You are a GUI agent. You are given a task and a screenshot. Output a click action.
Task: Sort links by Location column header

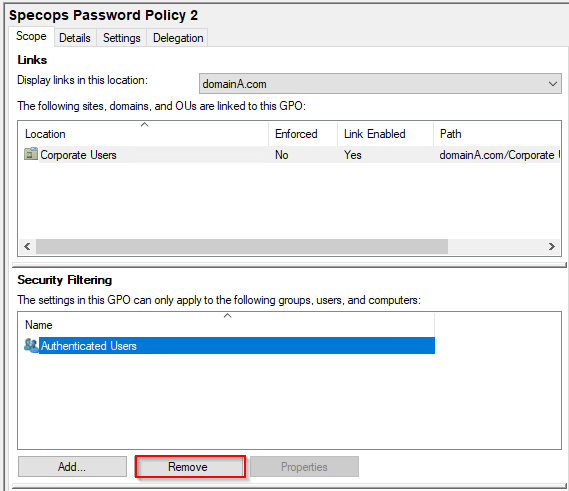[x=144, y=134]
